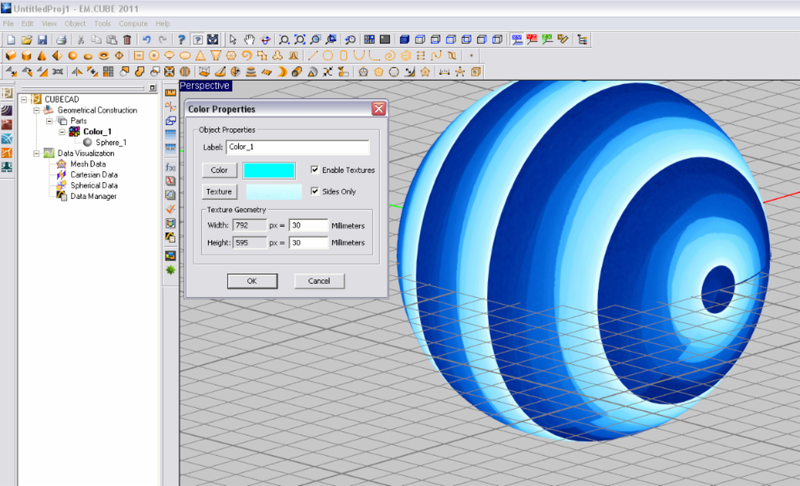Click the Print toolbar icon
This screenshot has height=486, width=800.
60,39
